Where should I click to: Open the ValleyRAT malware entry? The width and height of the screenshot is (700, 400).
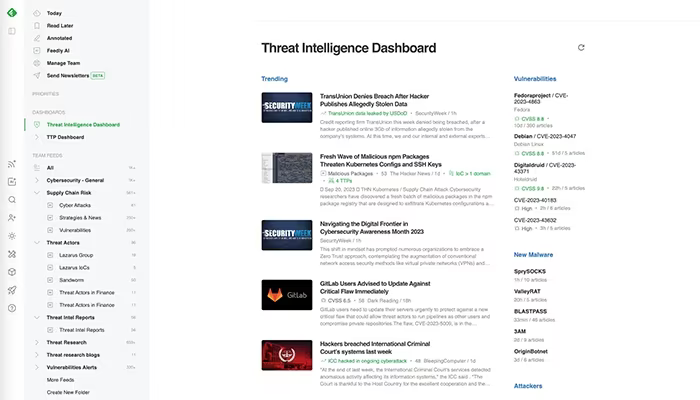(527, 292)
